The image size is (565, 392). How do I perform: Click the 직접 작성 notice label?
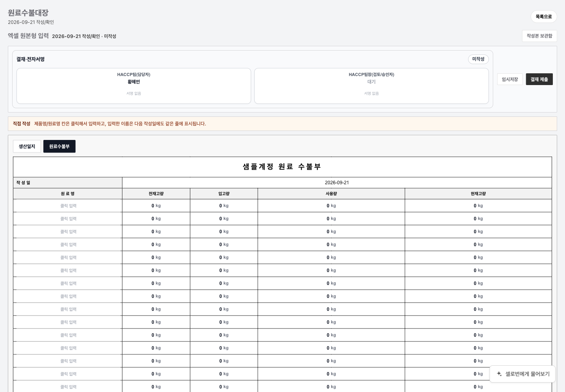coord(22,123)
